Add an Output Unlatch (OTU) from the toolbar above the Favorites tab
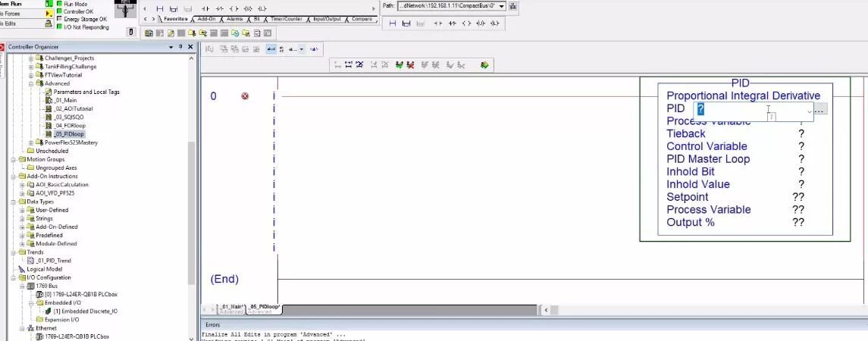Image resolution: width=868 pixels, height=341 pixels. pyautogui.click(x=248, y=9)
